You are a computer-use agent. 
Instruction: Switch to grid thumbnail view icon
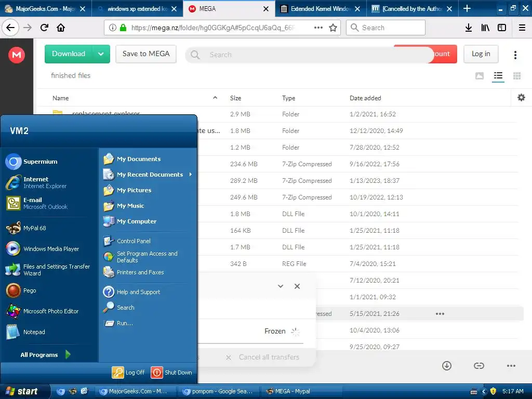[517, 76]
